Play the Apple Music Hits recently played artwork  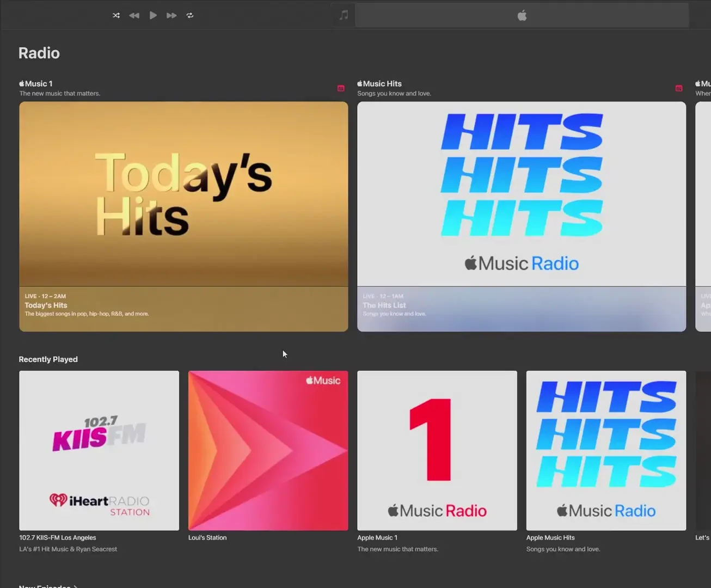[606, 451]
